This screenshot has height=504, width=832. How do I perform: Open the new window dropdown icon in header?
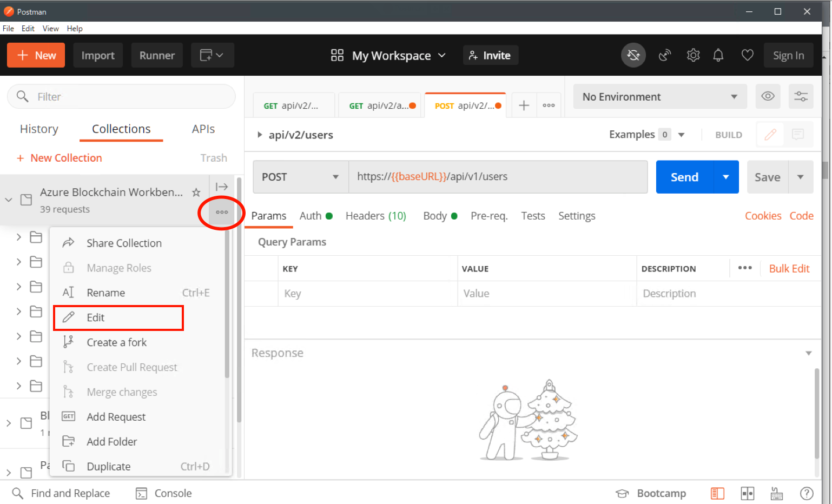tap(212, 55)
